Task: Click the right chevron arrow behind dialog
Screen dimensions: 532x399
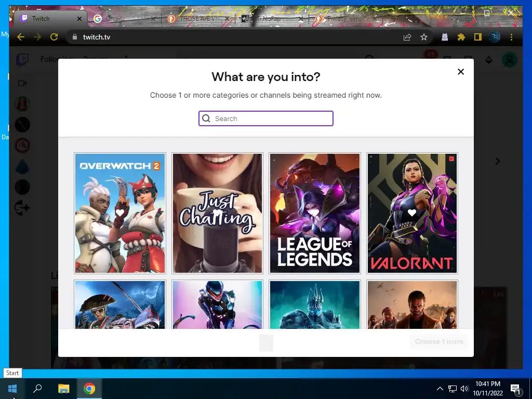Action: [x=497, y=161]
